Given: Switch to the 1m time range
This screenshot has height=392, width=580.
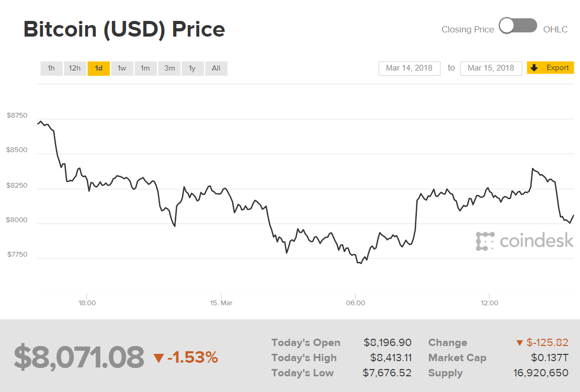Looking at the screenshot, I should (145, 68).
